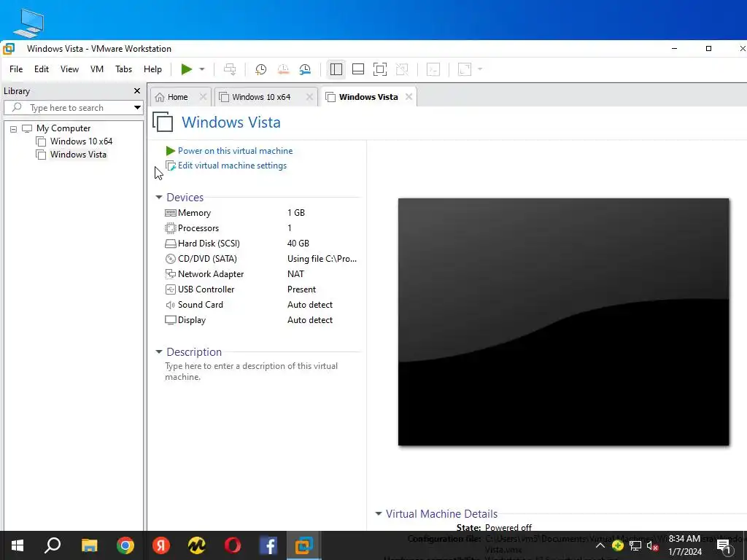Close the Home tab
The image size is (747, 560).
coord(203,97)
